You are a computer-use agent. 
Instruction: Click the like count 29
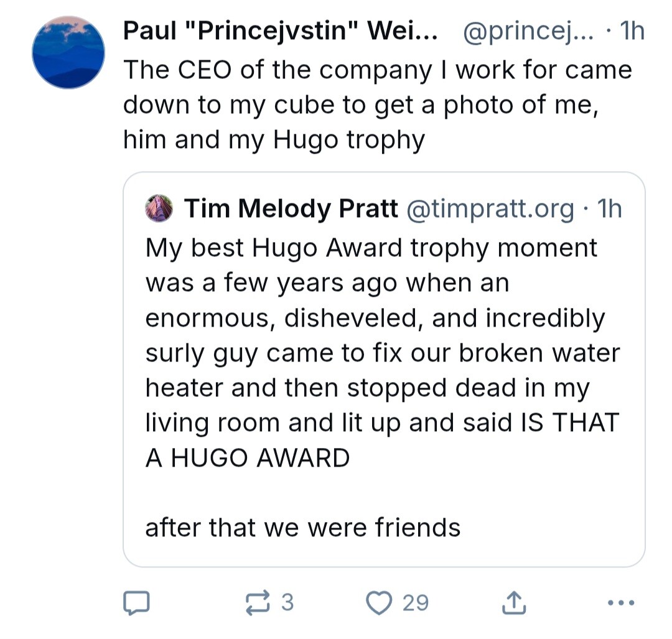(415, 602)
